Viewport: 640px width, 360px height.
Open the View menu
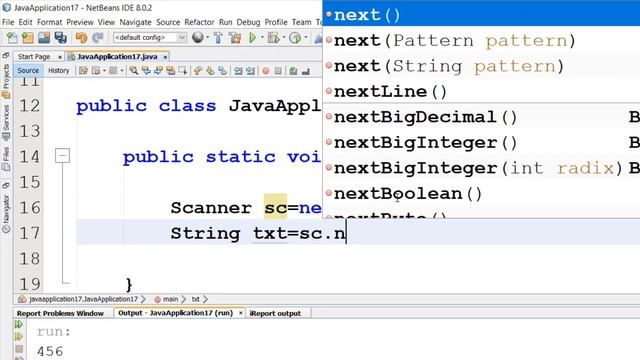(x=106, y=22)
